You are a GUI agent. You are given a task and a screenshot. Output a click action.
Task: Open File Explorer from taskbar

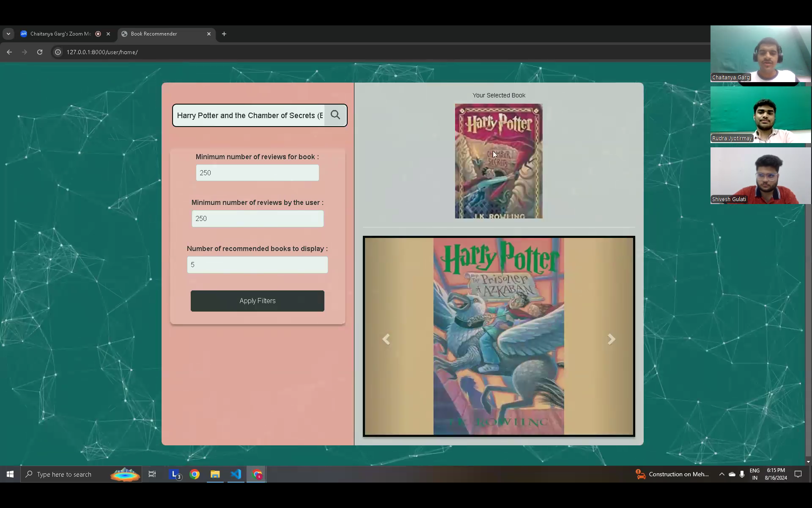click(x=215, y=474)
